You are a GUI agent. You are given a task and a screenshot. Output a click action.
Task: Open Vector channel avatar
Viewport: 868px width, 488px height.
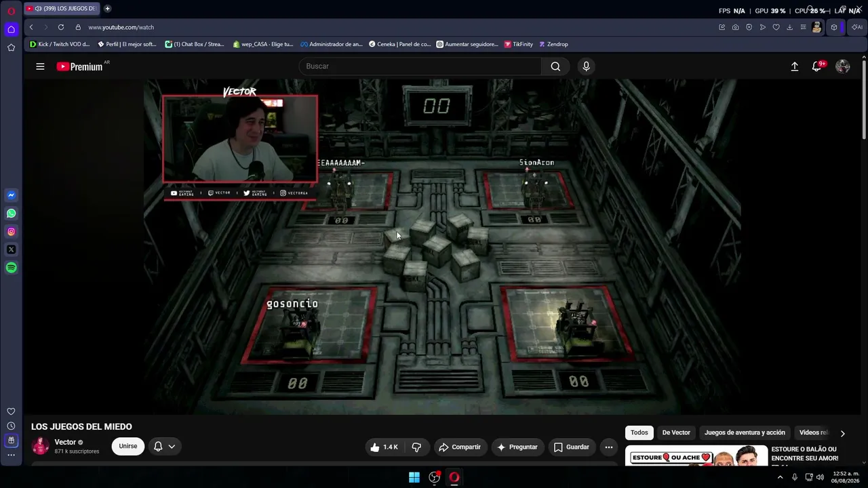coord(41,446)
